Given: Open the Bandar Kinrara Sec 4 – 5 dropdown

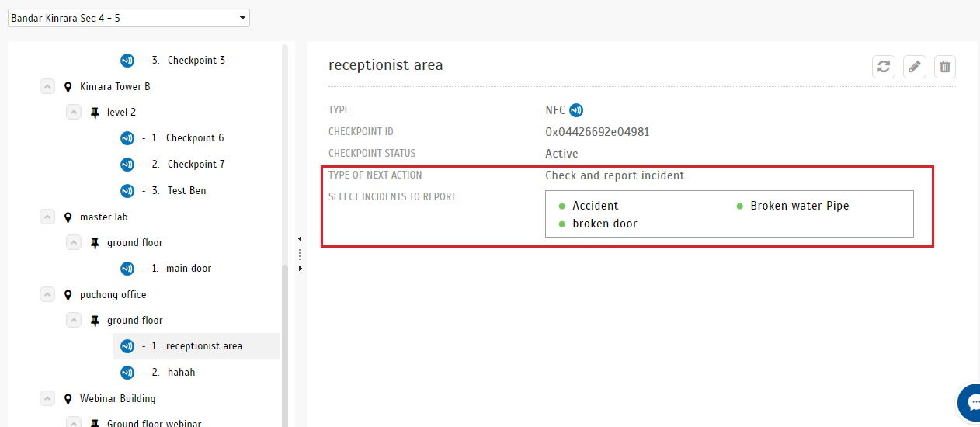Looking at the screenshot, I should point(129,17).
